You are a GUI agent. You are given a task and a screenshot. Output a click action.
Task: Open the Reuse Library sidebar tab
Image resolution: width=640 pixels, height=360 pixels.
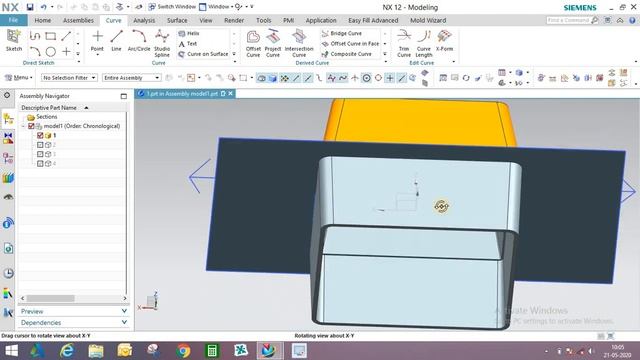point(8,178)
